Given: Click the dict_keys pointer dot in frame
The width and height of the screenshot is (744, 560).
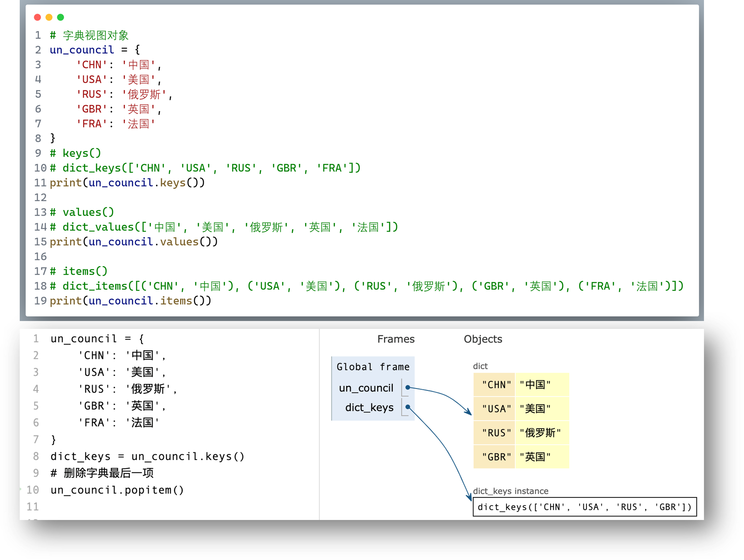Looking at the screenshot, I should [x=407, y=407].
